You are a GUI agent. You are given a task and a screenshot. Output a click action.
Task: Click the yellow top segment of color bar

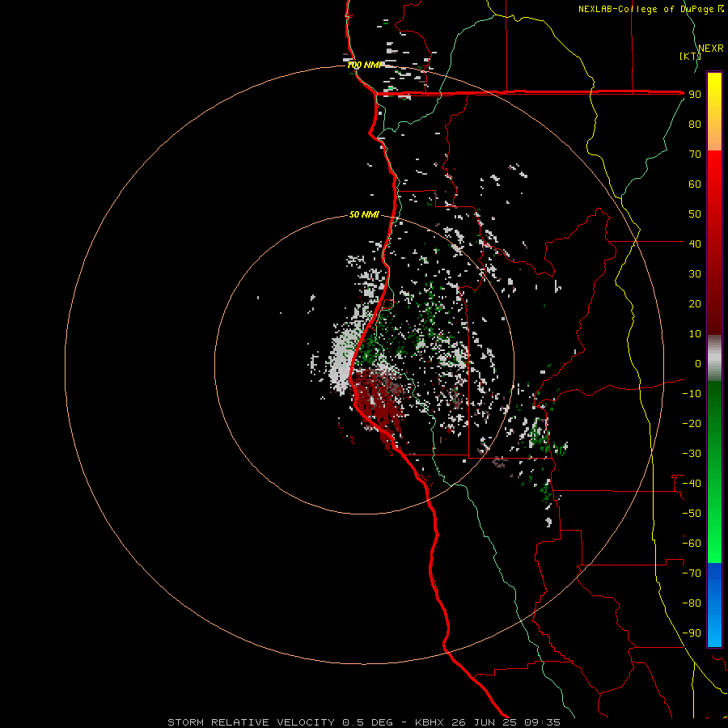coord(714,112)
